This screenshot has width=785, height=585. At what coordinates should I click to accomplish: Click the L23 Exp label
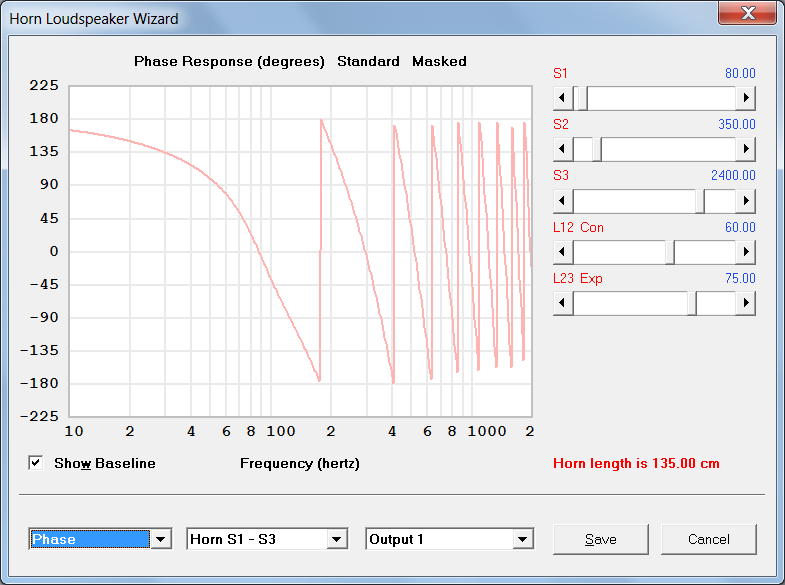click(x=578, y=278)
